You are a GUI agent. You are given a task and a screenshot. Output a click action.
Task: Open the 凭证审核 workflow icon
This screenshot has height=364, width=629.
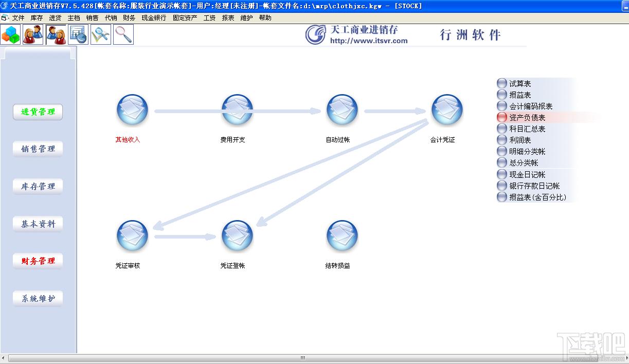132,236
